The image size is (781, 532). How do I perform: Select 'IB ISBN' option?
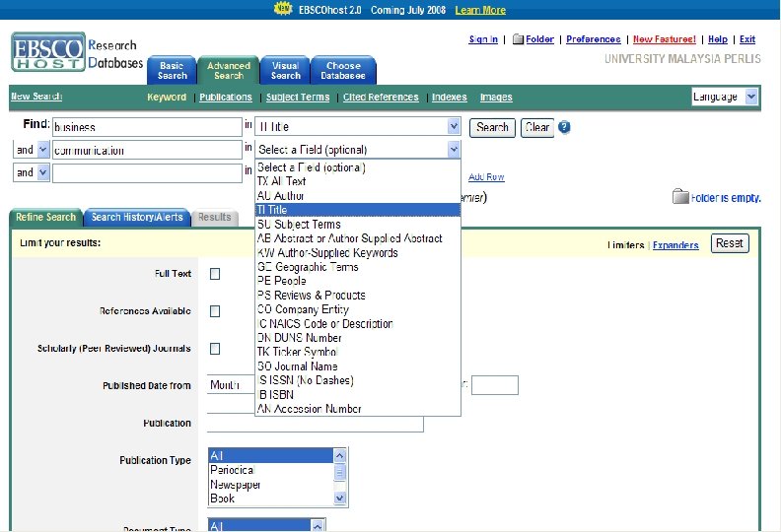357,394
